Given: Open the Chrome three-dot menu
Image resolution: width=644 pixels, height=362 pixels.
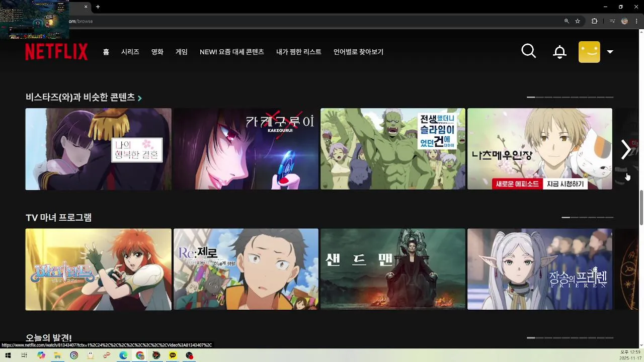Looking at the screenshot, I should click(x=636, y=21).
